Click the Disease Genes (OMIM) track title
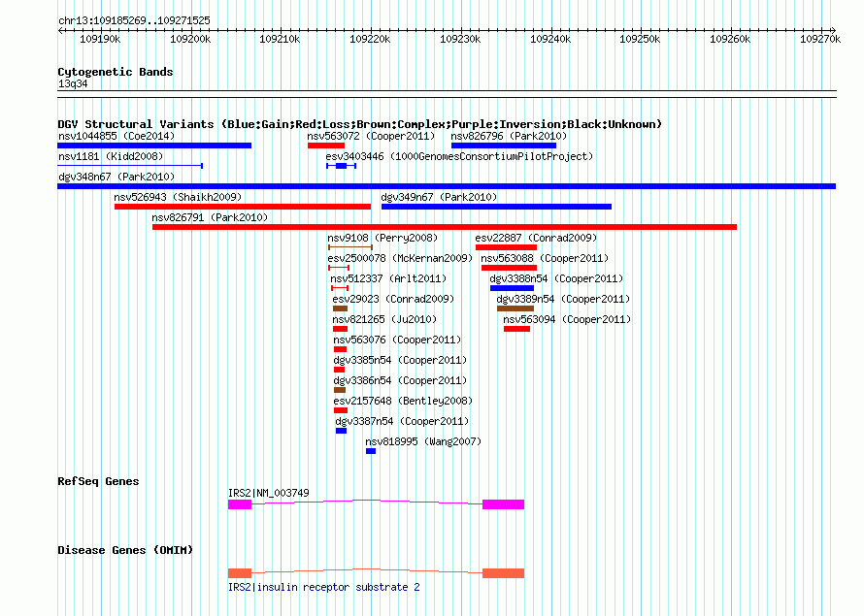This screenshot has width=864, height=616. point(125,550)
